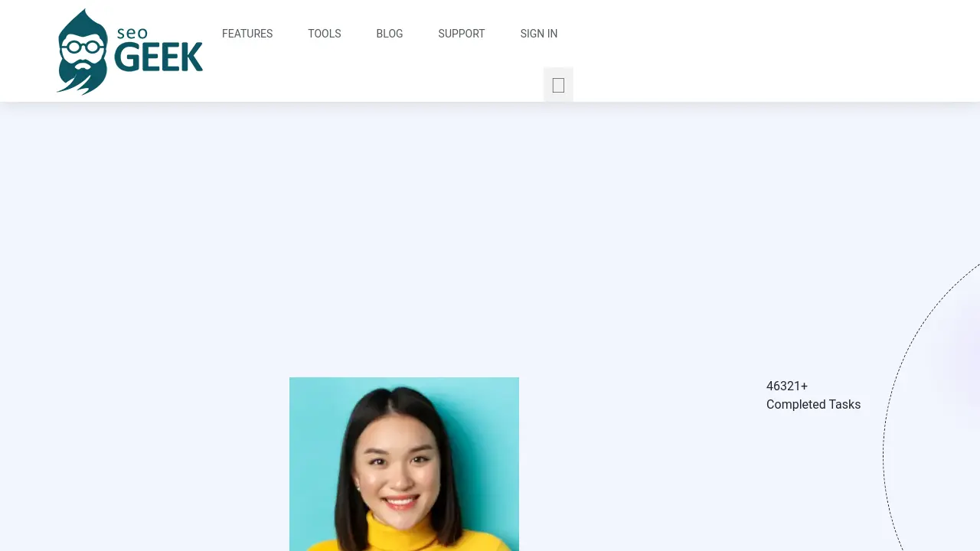
Task: Go to the Blog page
Action: tap(390, 34)
